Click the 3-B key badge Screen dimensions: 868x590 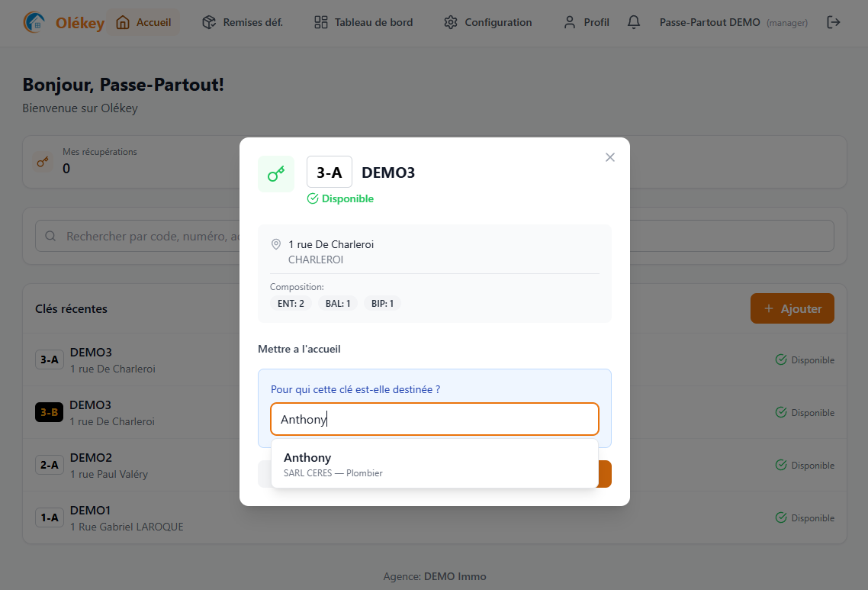tap(49, 412)
